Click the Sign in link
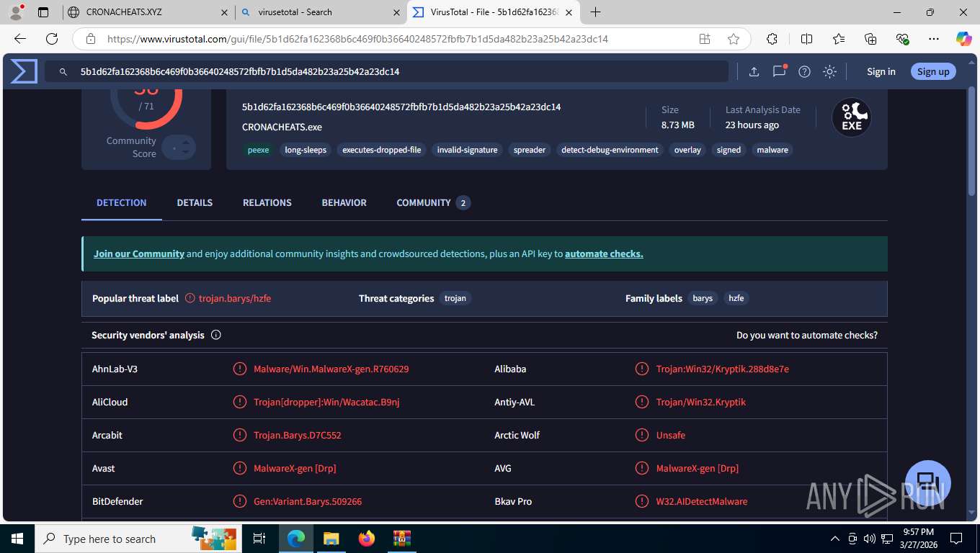 pos(881,71)
